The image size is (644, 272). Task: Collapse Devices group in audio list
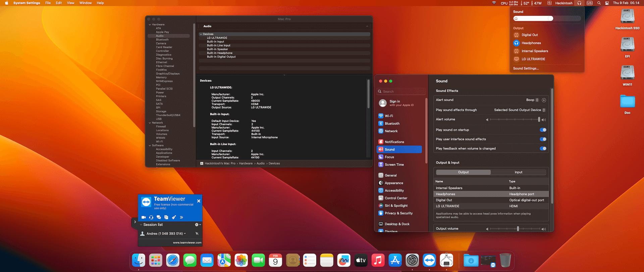point(201,34)
